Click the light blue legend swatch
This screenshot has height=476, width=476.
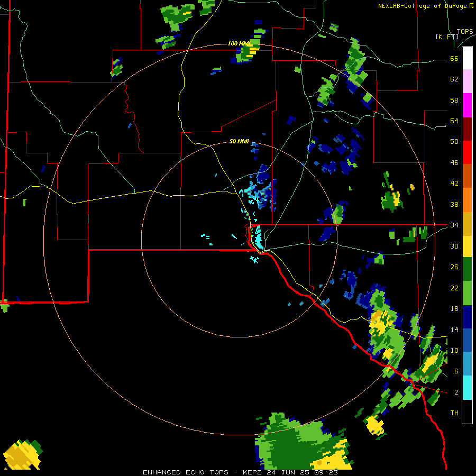[x=467, y=364]
